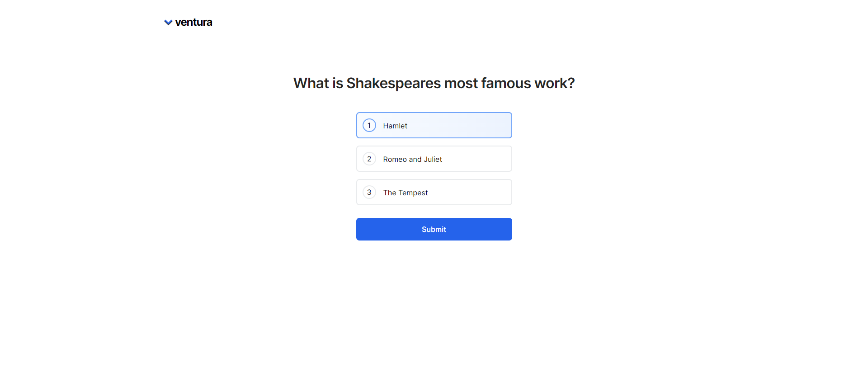868x382 pixels.
Task: Click the ventura wordmark in the header
Action: coord(193,22)
